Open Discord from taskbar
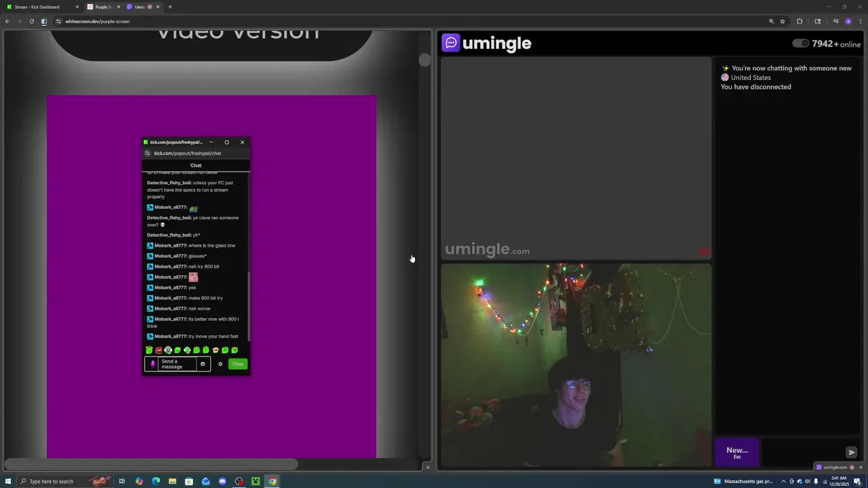The image size is (868, 488). click(x=222, y=481)
